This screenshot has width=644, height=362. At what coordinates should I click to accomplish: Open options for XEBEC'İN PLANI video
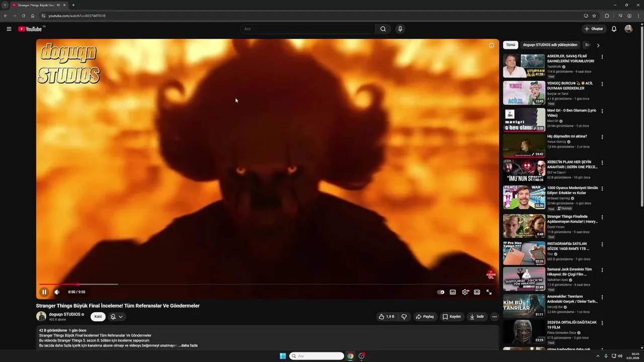tap(602, 163)
